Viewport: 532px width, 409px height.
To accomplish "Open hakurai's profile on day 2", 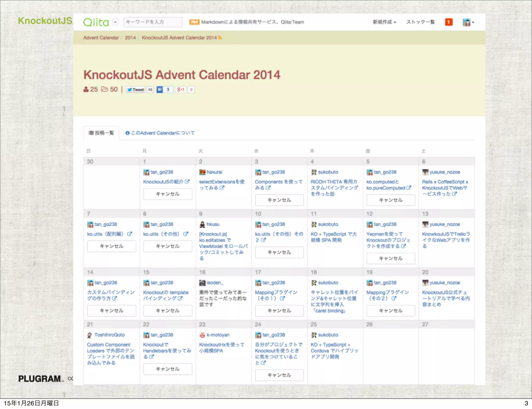I will pos(214,172).
